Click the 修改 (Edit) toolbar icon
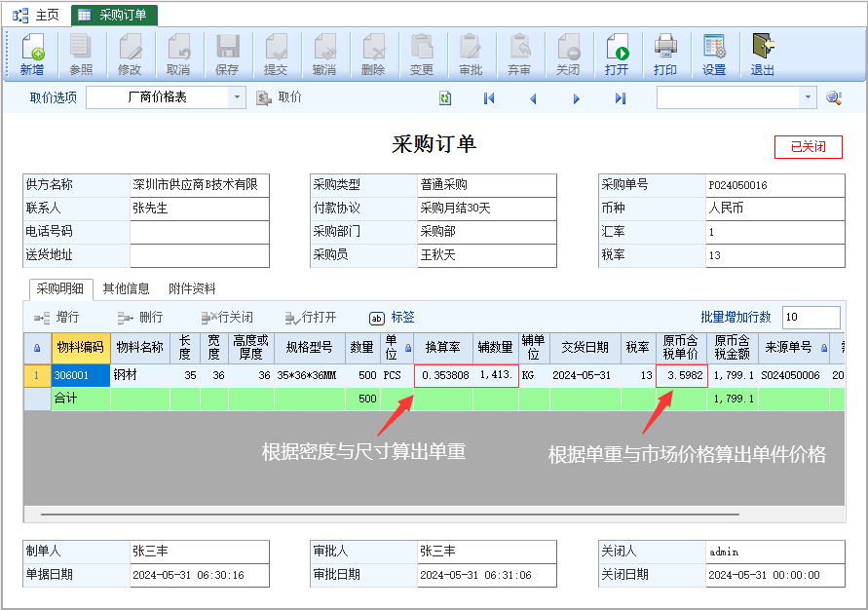This screenshot has height=610, width=868. point(130,55)
